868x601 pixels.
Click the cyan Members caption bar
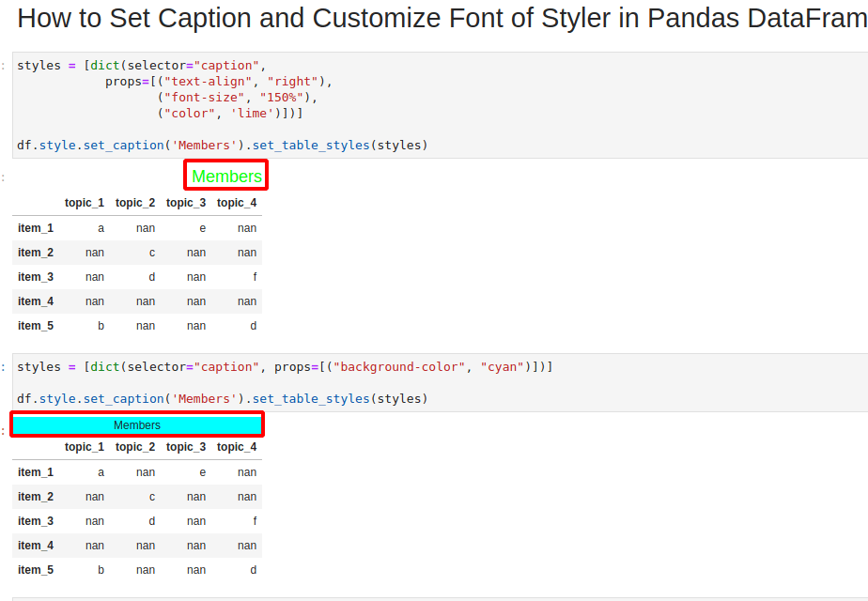tap(137, 424)
